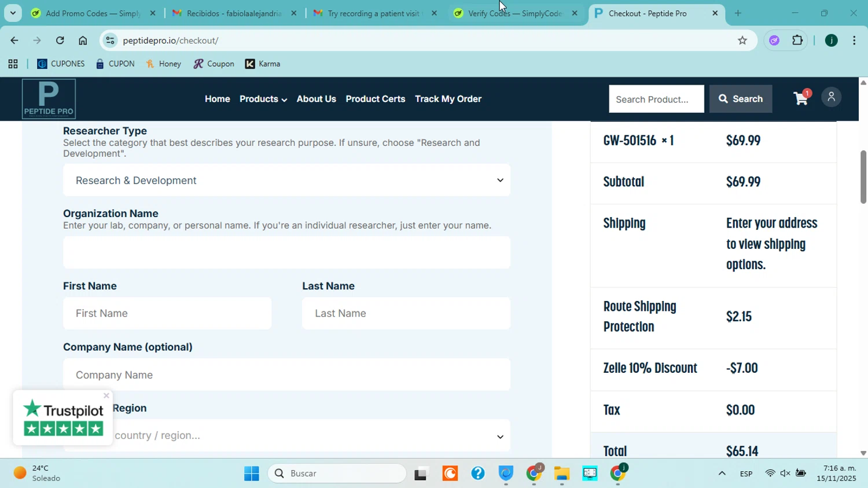868x488 pixels.
Task: Close the Checkout - Peptide Pro tab
Action: tap(715, 13)
